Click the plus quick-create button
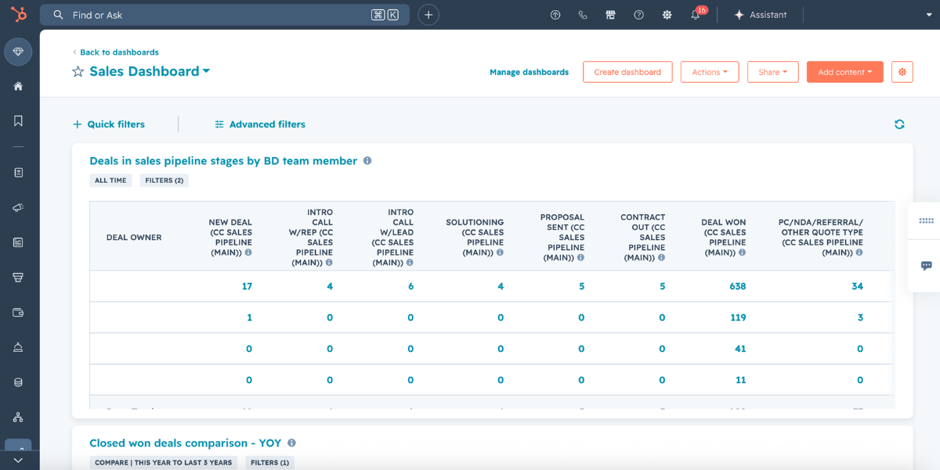This screenshot has width=940, height=470. pos(428,15)
